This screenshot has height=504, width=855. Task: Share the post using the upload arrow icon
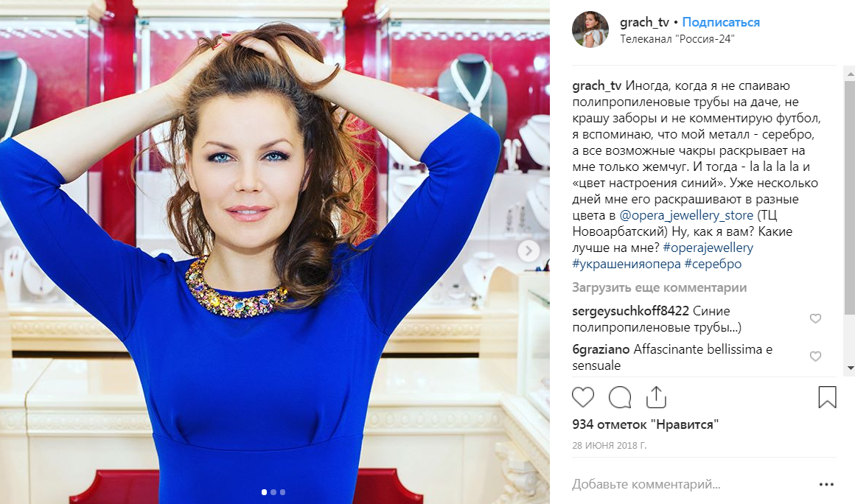click(656, 397)
